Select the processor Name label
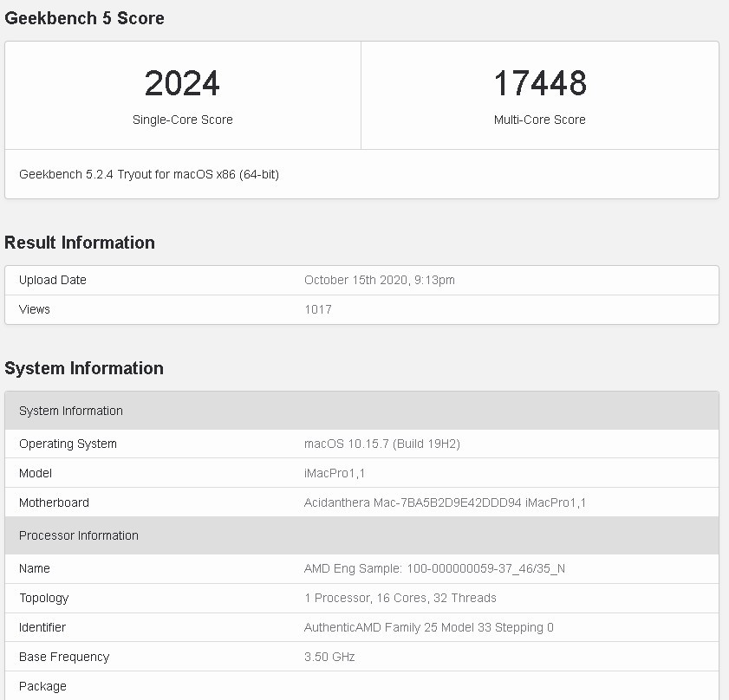 tap(35, 568)
